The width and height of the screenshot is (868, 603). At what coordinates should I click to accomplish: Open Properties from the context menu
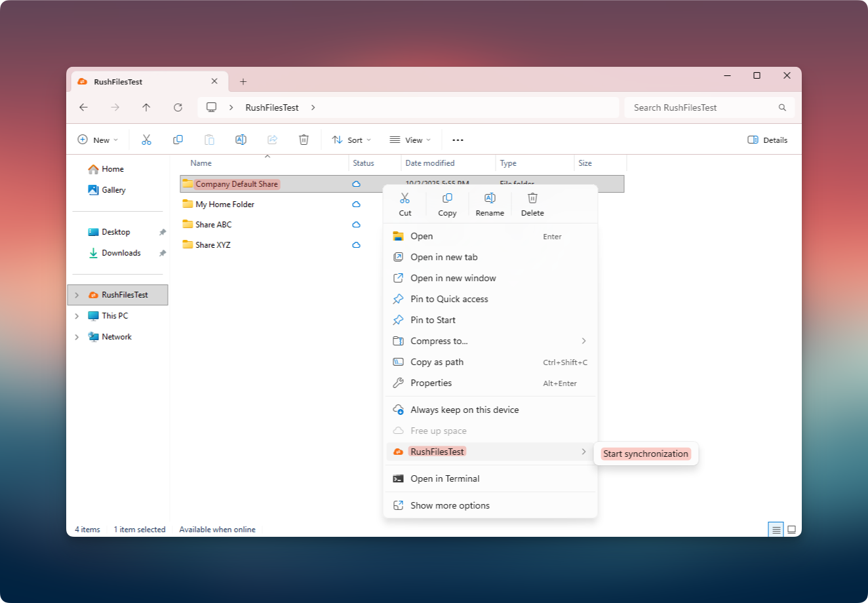tap(490, 383)
